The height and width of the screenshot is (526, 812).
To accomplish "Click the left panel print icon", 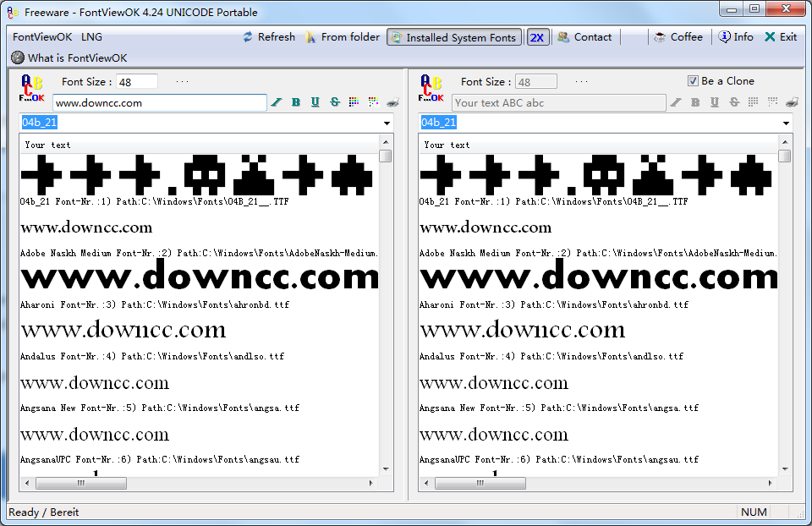I will coord(392,102).
